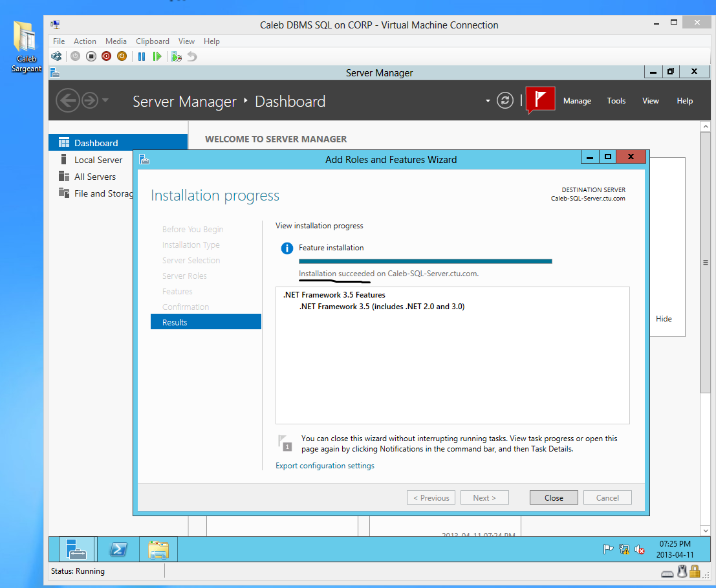Open Server Manager from guest taskbar
The image size is (716, 588).
[x=76, y=549]
